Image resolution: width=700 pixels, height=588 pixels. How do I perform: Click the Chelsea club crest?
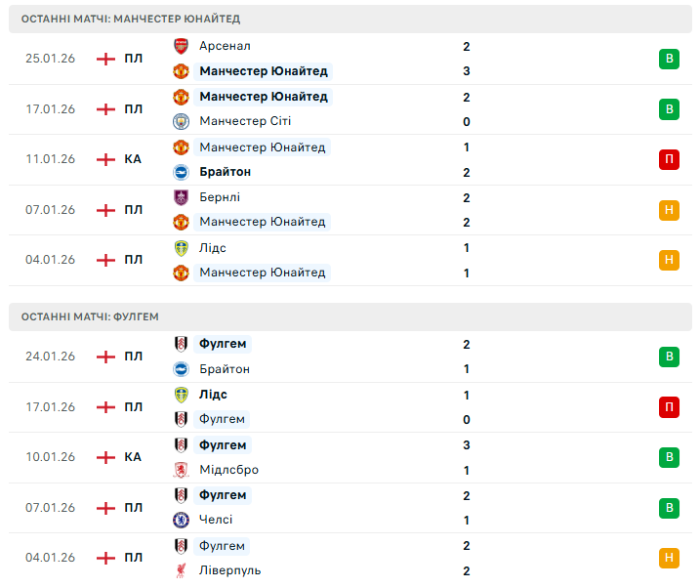pos(181,520)
